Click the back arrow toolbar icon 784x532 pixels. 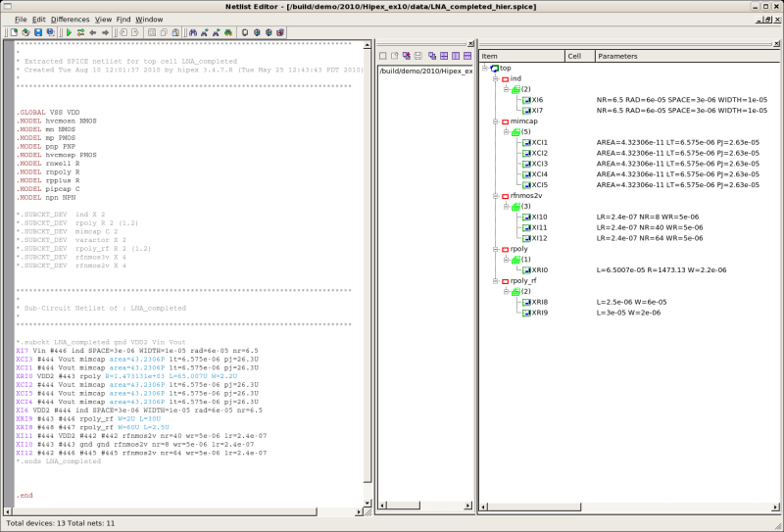(x=93, y=32)
